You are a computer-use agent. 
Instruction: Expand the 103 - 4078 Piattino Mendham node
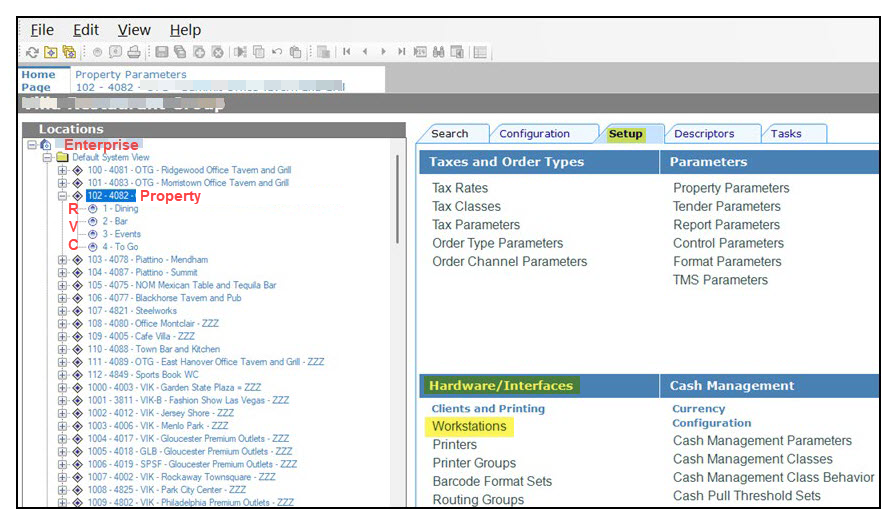coord(62,260)
